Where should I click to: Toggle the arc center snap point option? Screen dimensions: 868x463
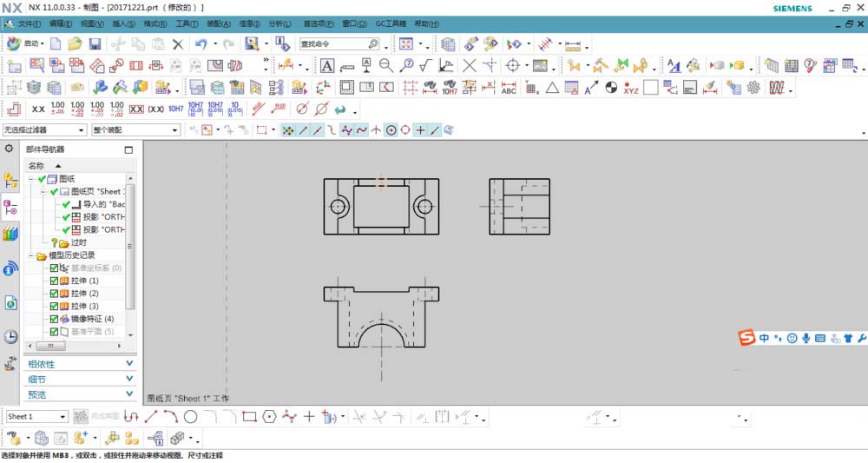coord(391,130)
